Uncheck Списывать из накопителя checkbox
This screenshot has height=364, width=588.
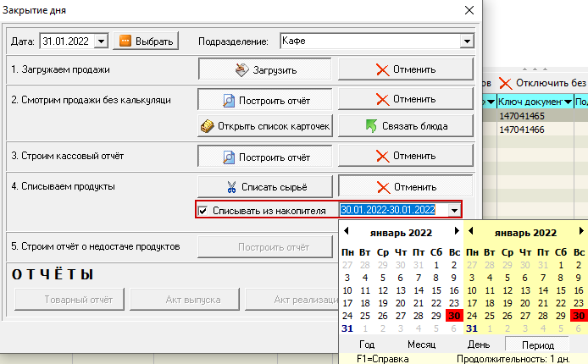click(202, 210)
